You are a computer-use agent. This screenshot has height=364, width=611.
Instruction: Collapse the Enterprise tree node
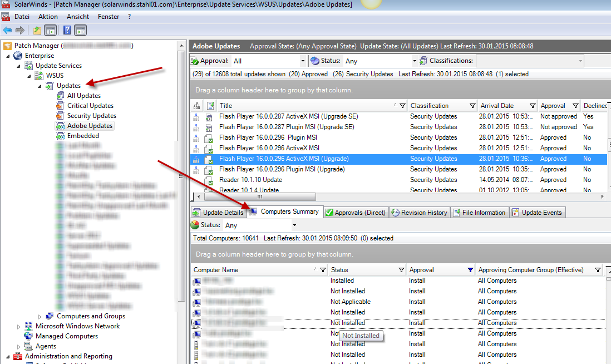[8, 56]
